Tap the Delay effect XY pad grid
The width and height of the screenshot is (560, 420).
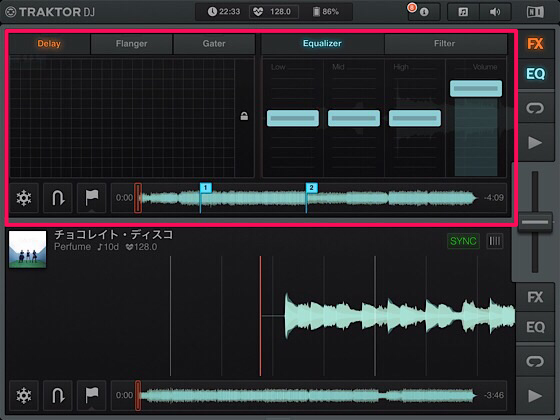122,118
